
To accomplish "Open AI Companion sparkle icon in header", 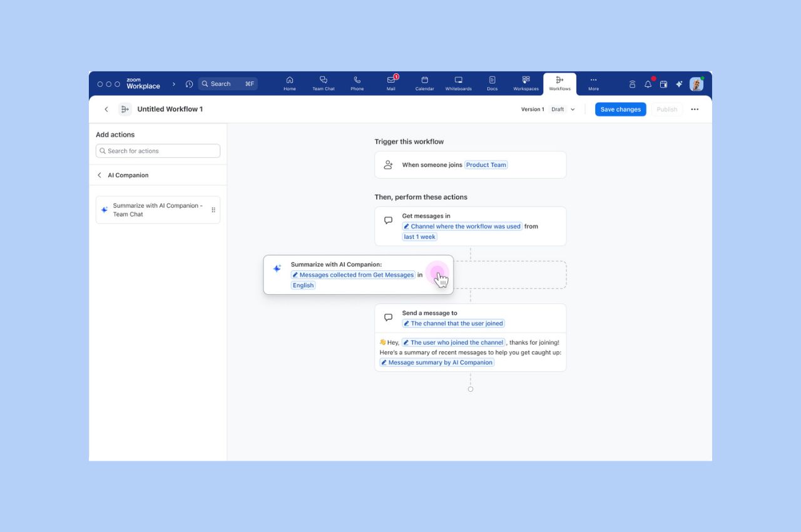I will click(679, 84).
